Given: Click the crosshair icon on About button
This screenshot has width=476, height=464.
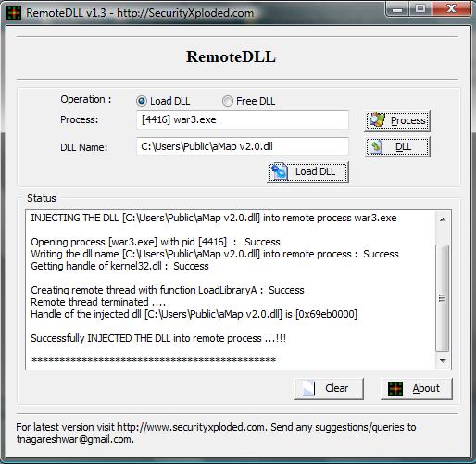Looking at the screenshot, I should tap(395, 389).
